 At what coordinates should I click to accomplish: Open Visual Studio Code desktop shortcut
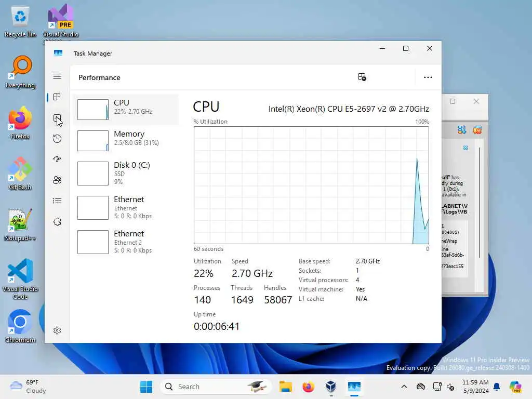(20, 279)
